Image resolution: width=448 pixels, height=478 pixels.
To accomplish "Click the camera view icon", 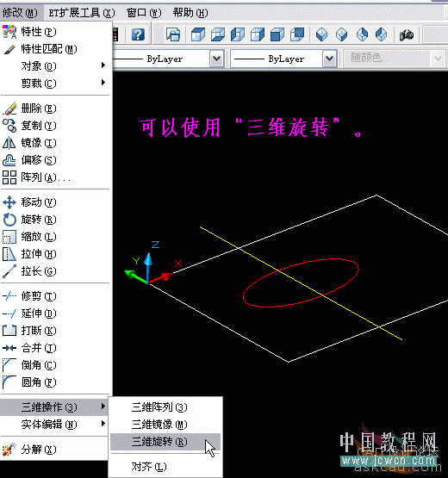I will (407, 35).
